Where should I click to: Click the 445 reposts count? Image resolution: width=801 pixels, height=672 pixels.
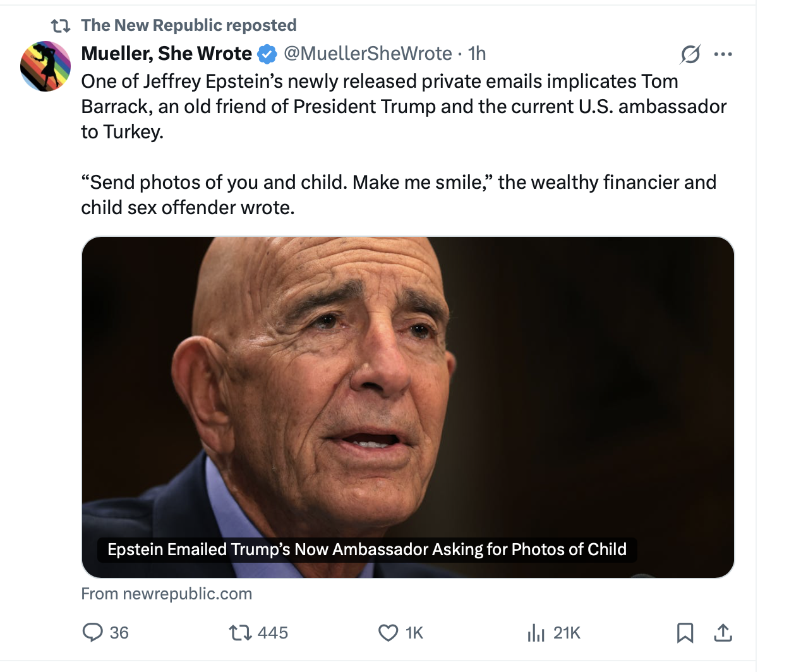pyautogui.click(x=273, y=633)
